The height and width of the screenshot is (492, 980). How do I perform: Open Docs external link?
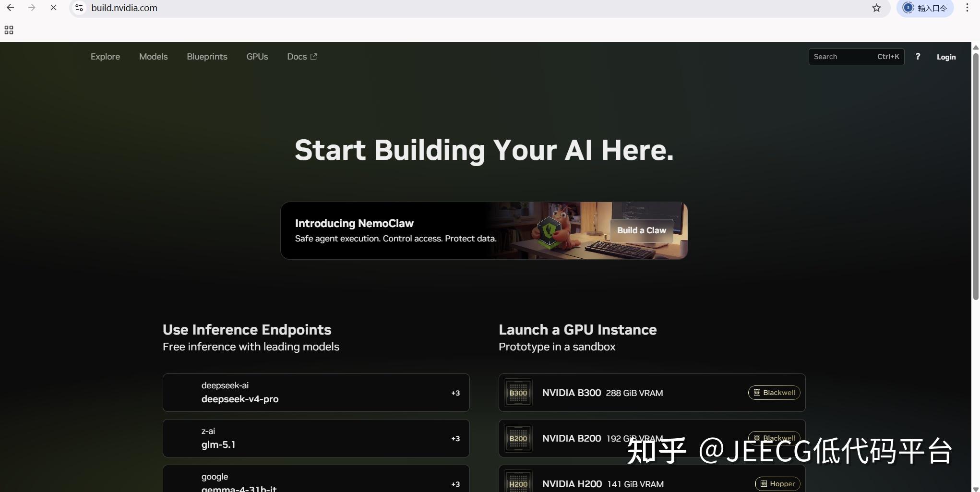[x=302, y=57]
